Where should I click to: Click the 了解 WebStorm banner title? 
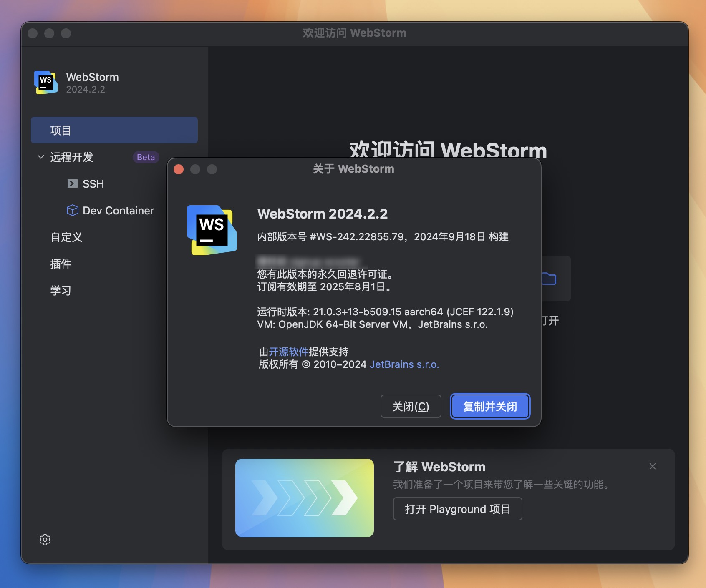439,467
